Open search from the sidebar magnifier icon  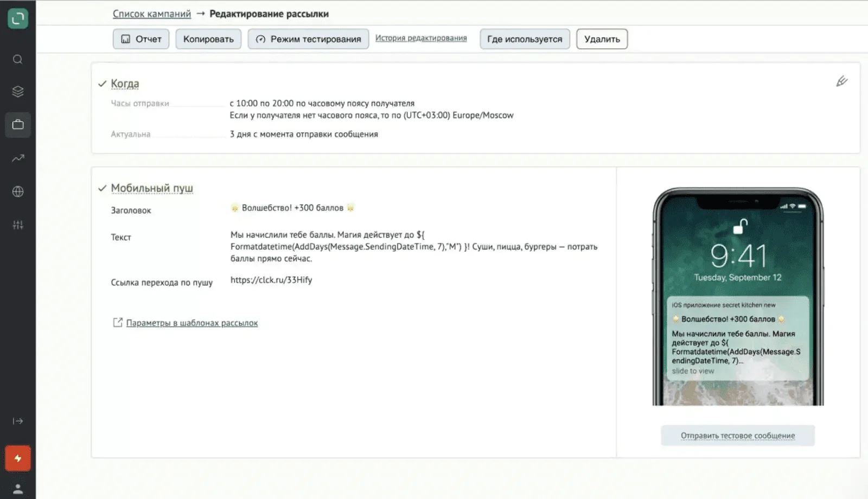click(x=18, y=60)
